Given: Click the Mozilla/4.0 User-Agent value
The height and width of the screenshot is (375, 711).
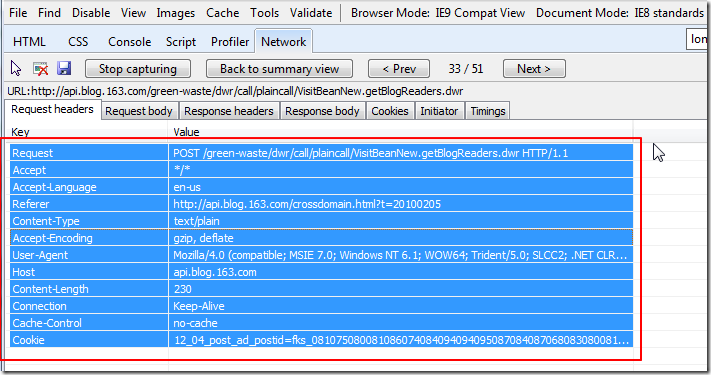Looking at the screenshot, I should [x=400, y=255].
